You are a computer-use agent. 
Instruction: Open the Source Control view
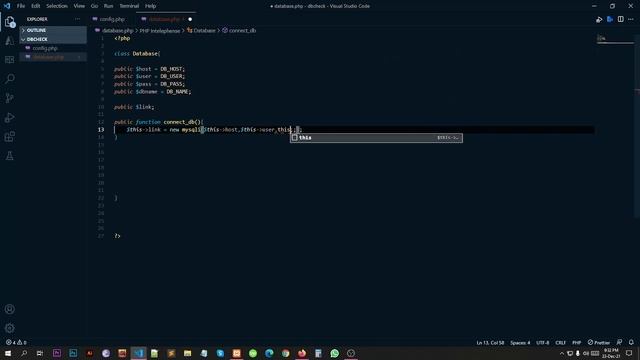pos(10,98)
